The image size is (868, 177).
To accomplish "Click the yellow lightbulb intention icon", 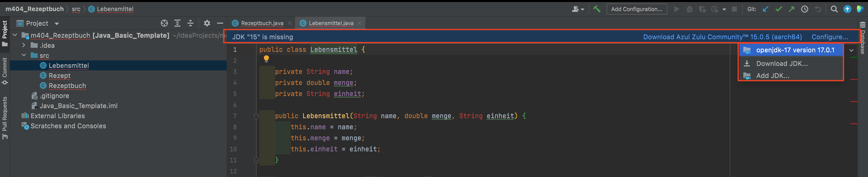I will pyautogui.click(x=266, y=59).
